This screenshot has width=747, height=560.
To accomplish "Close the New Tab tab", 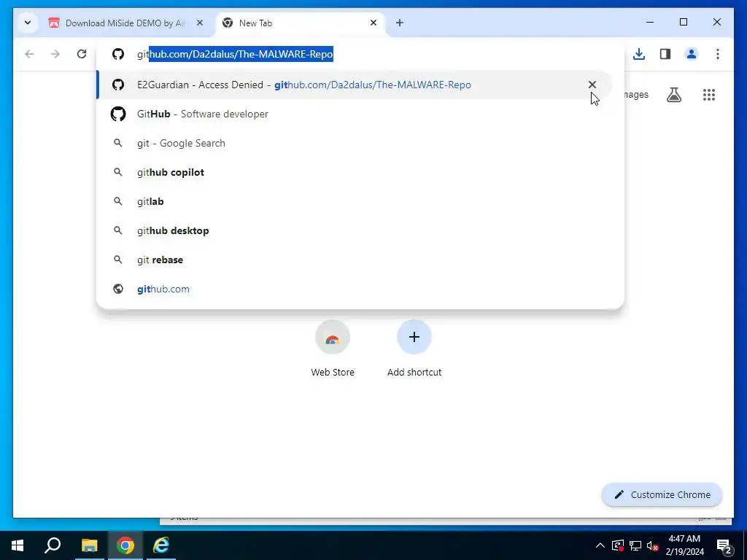I will click(x=373, y=23).
